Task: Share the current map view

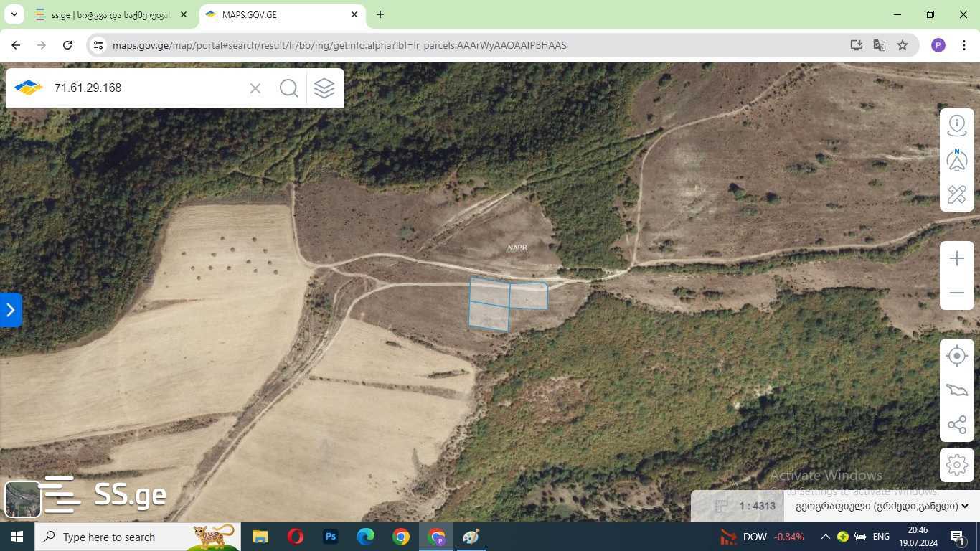Action: (x=956, y=425)
